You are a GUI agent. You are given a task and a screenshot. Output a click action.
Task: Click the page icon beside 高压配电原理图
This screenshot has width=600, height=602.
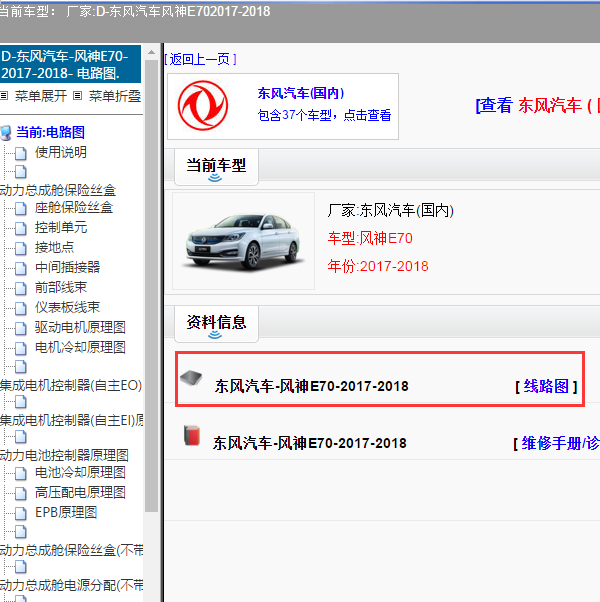coord(21,493)
